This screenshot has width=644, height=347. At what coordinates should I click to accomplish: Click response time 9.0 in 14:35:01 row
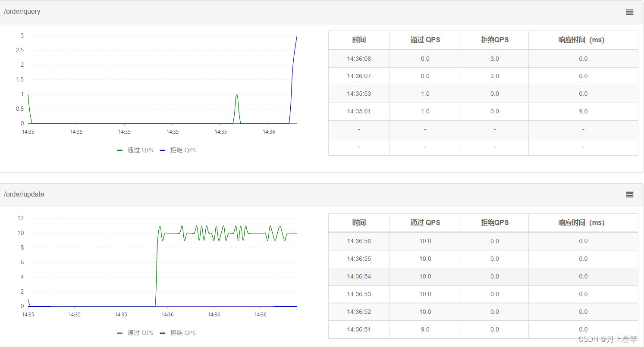click(x=583, y=111)
